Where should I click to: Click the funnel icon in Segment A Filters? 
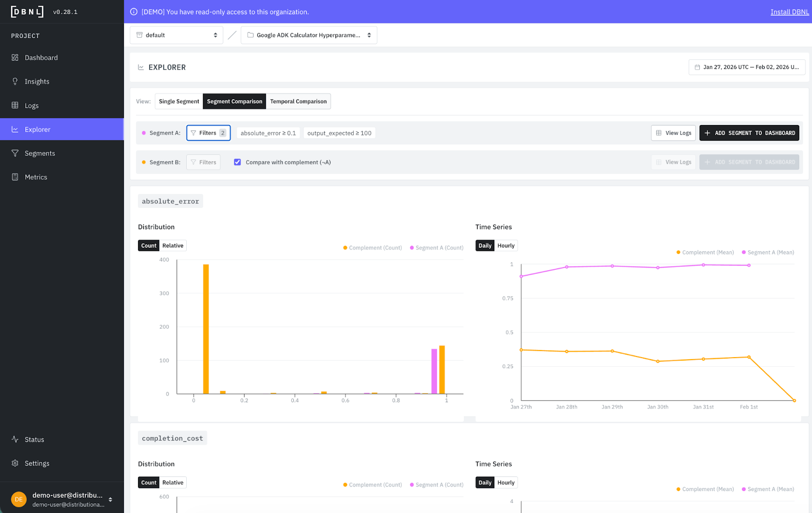pos(193,133)
